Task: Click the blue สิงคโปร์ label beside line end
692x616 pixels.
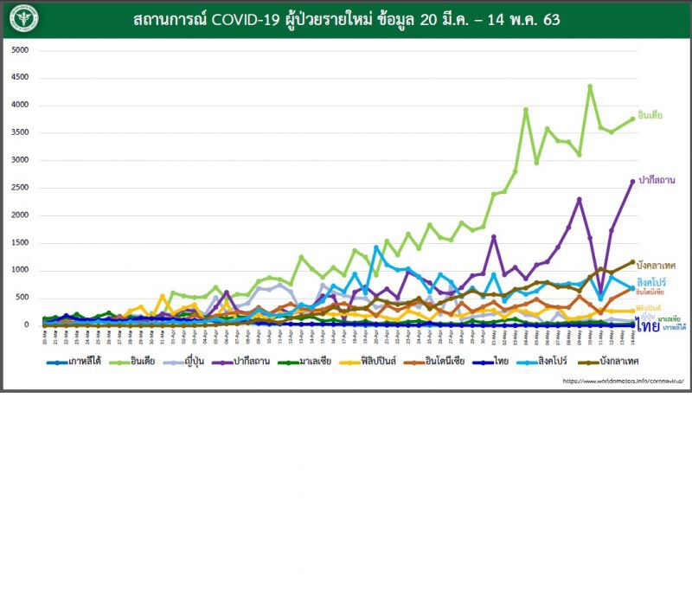Action: click(x=651, y=282)
